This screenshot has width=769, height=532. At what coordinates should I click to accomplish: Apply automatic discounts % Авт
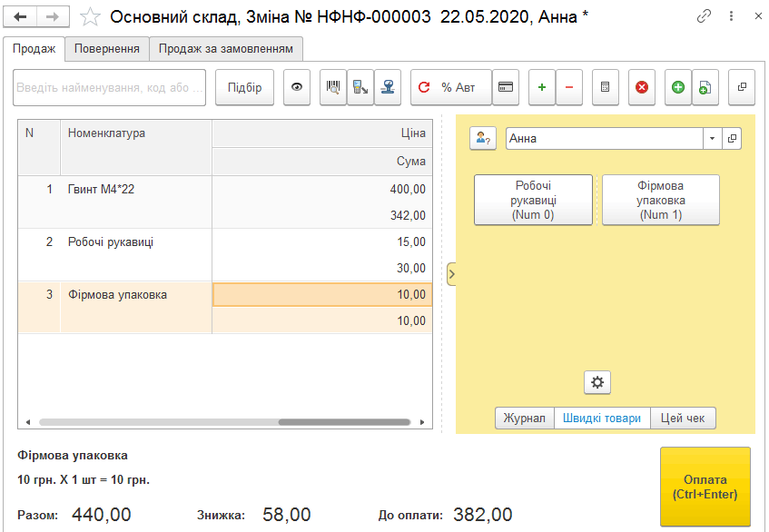click(x=451, y=87)
